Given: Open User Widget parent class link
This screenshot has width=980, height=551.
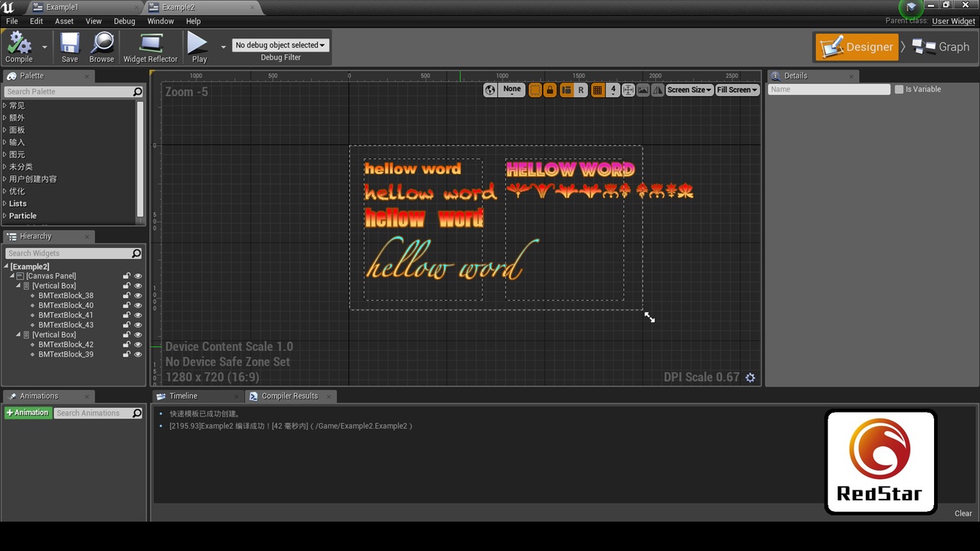Looking at the screenshot, I should [x=953, y=21].
